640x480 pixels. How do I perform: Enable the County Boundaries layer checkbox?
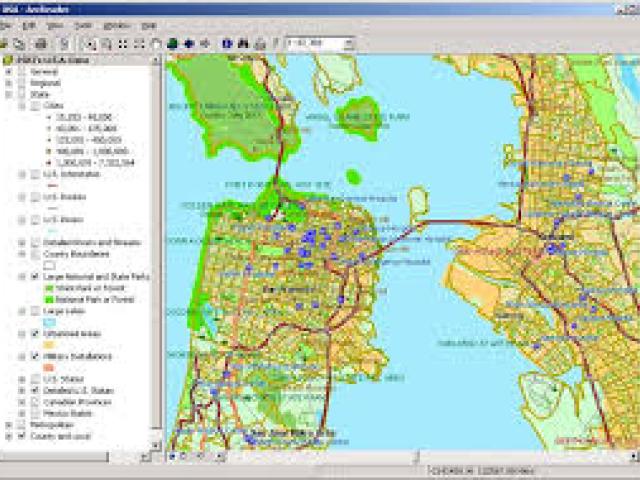[35, 254]
